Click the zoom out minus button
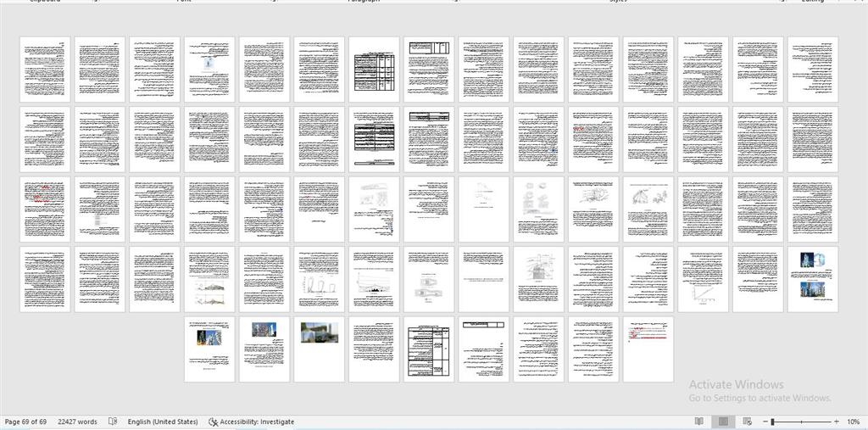 point(765,422)
